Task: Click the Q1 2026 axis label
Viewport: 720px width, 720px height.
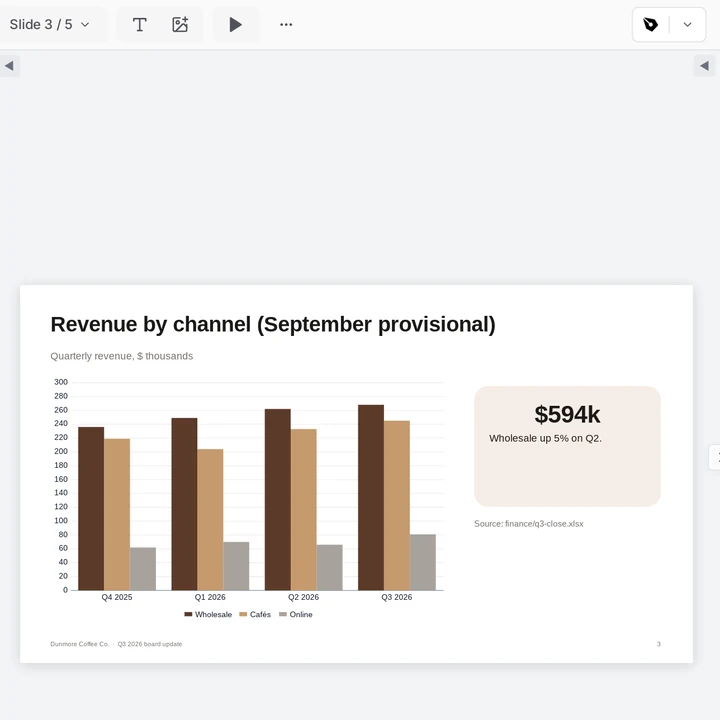Action: point(210,597)
